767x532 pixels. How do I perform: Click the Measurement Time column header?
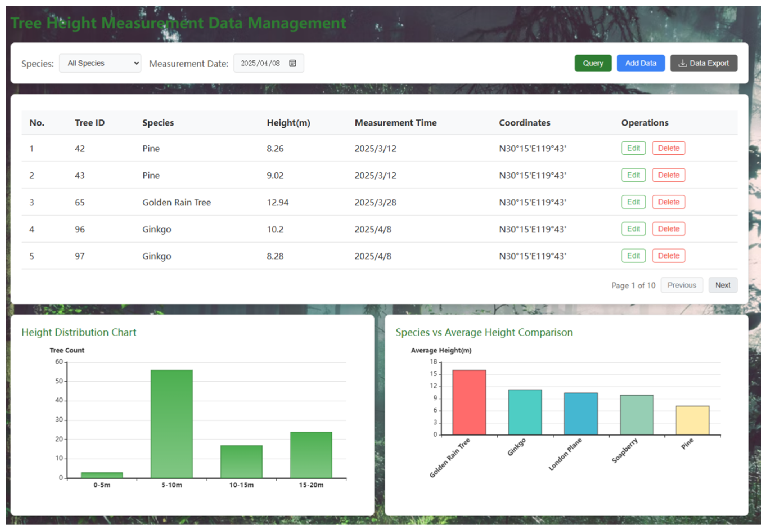click(396, 123)
